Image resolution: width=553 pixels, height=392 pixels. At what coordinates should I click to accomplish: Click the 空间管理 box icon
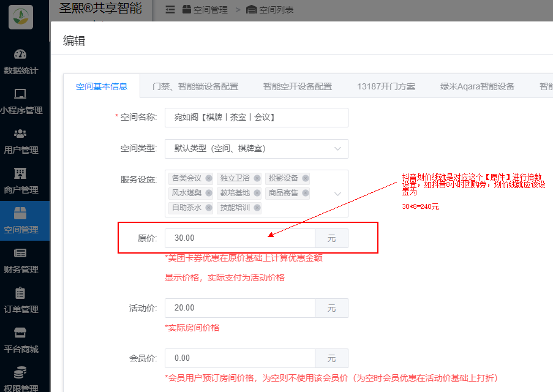point(20,214)
